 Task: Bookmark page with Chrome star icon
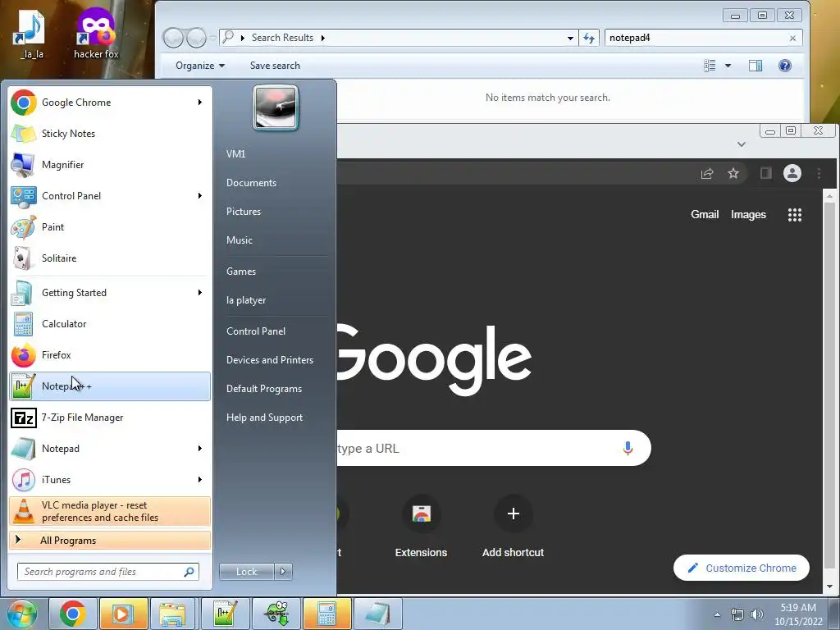click(733, 173)
